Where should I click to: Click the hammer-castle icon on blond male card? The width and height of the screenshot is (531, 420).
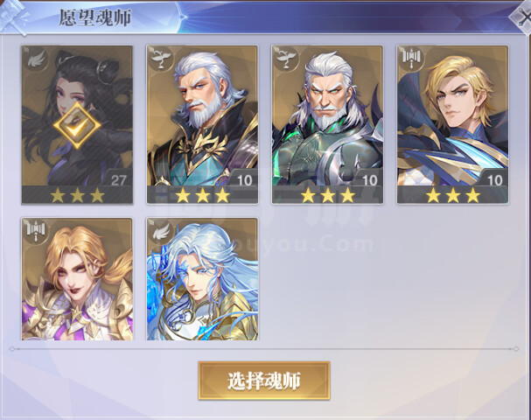(411, 59)
